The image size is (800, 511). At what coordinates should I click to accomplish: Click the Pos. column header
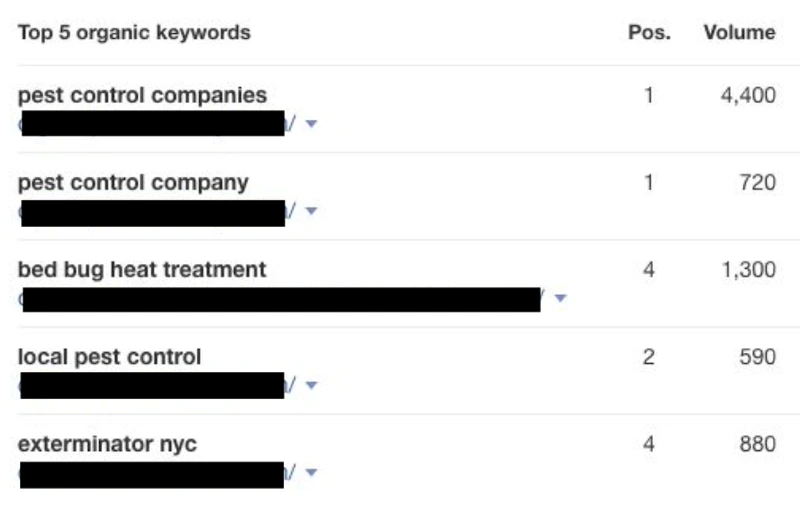click(x=649, y=33)
